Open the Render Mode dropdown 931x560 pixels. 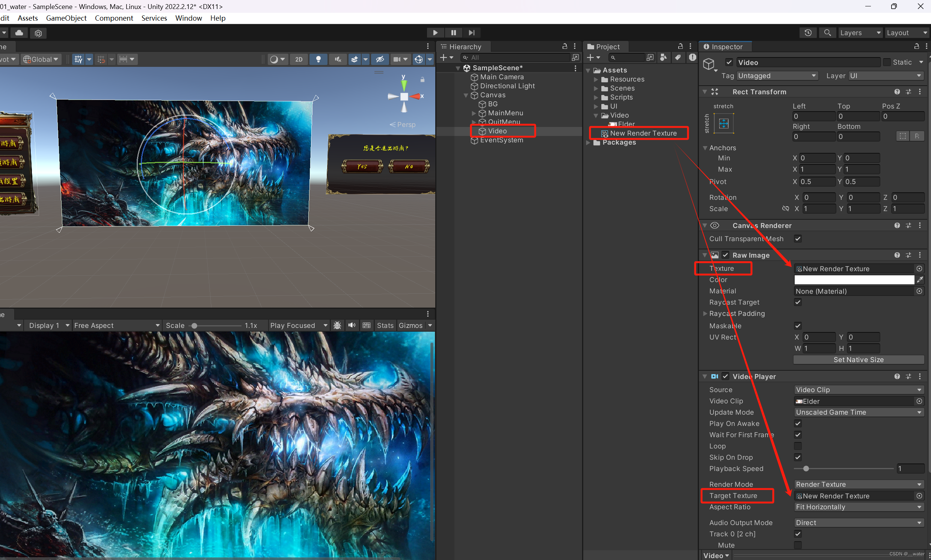click(x=859, y=484)
